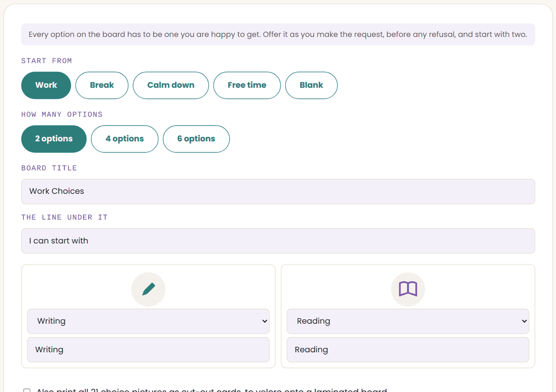Edit the 'I can start with' subtitle field
The image size is (556, 392).
(278, 241)
